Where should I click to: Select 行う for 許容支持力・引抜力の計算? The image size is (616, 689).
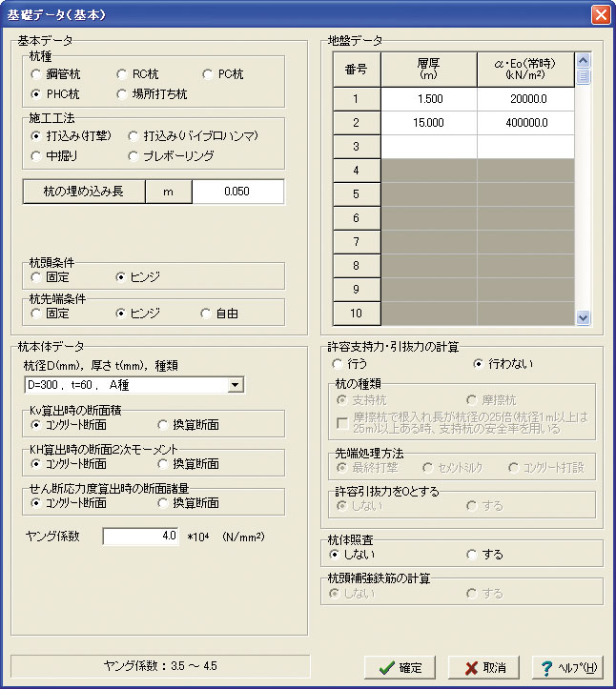pos(338,364)
